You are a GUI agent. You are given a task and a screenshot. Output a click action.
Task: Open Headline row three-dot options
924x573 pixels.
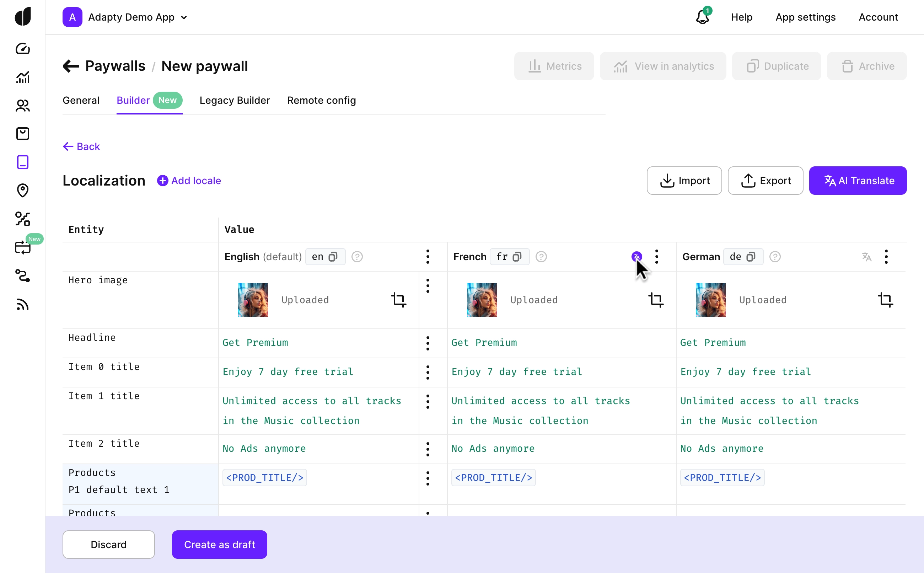pyautogui.click(x=428, y=343)
